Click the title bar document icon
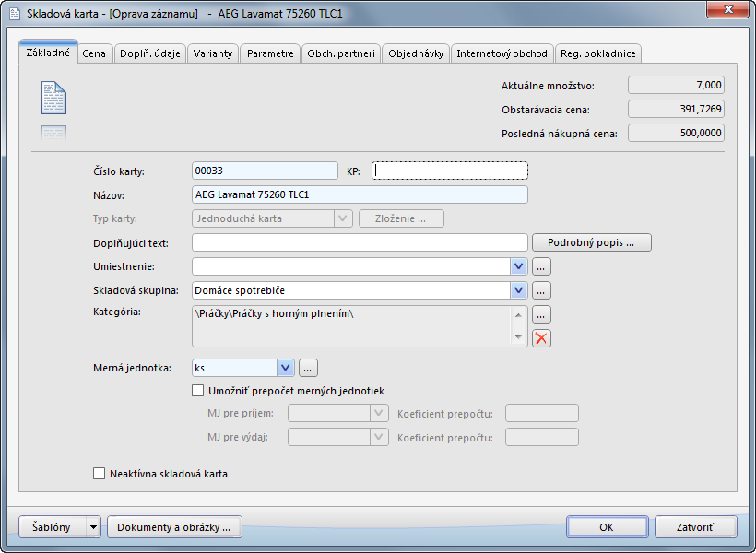This screenshot has height=553, width=756. click(15, 14)
